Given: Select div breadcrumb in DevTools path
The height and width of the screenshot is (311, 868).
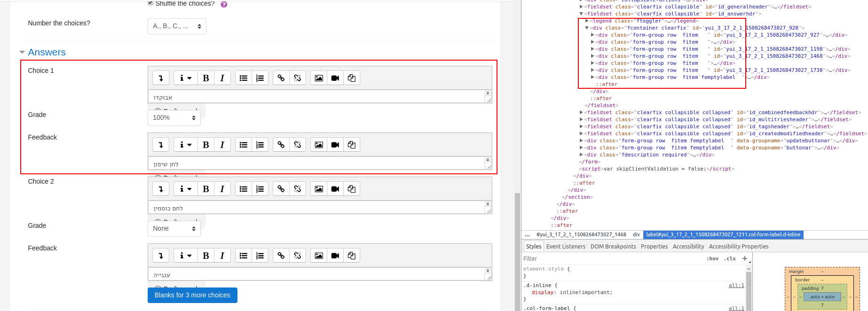Looking at the screenshot, I should [636, 234].
